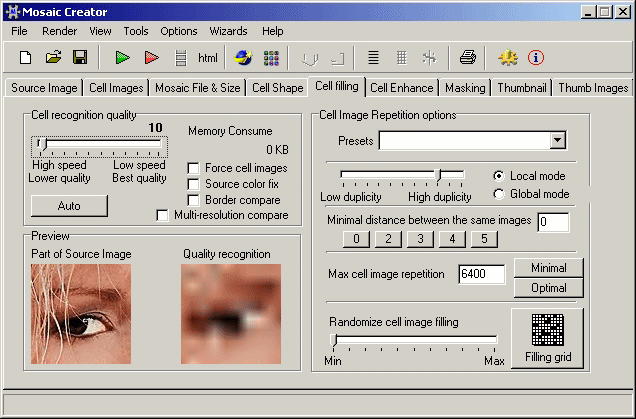Viewport: 636px width, 419px height.
Task: Open the Help menu
Action: (x=273, y=31)
